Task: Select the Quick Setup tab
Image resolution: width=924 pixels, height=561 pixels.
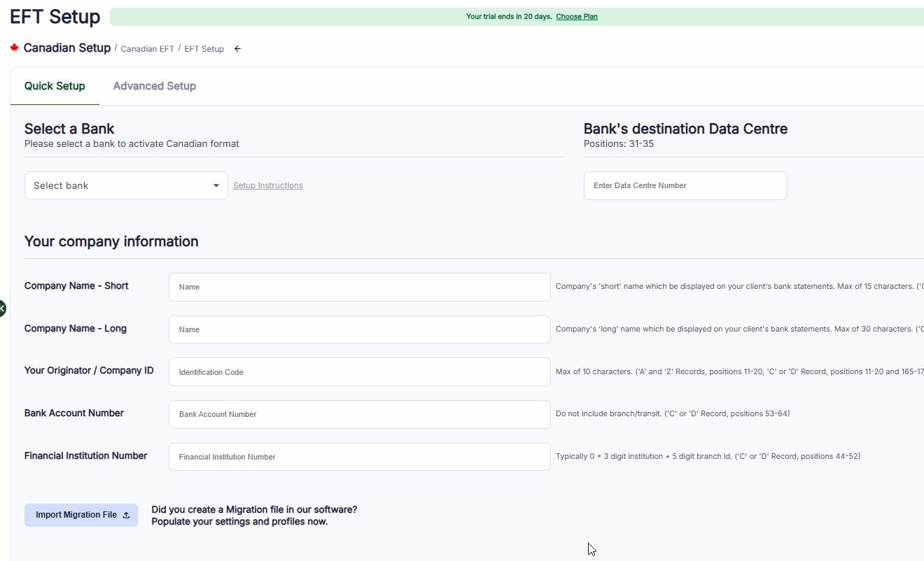Action: pos(55,86)
